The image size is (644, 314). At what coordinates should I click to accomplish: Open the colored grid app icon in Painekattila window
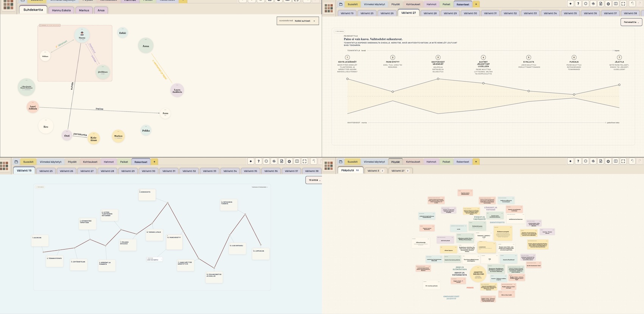pyautogui.click(x=329, y=8)
